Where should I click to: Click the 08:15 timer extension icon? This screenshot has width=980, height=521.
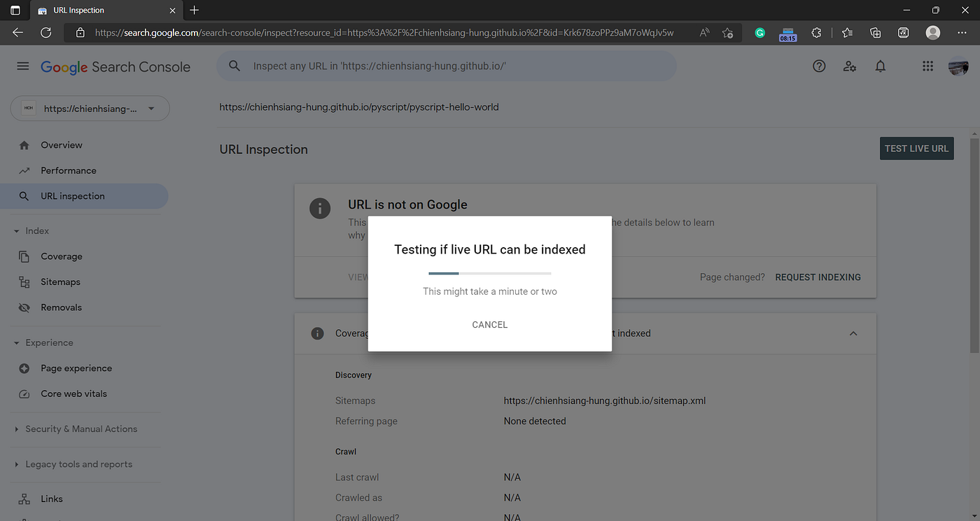coord(787,34)
